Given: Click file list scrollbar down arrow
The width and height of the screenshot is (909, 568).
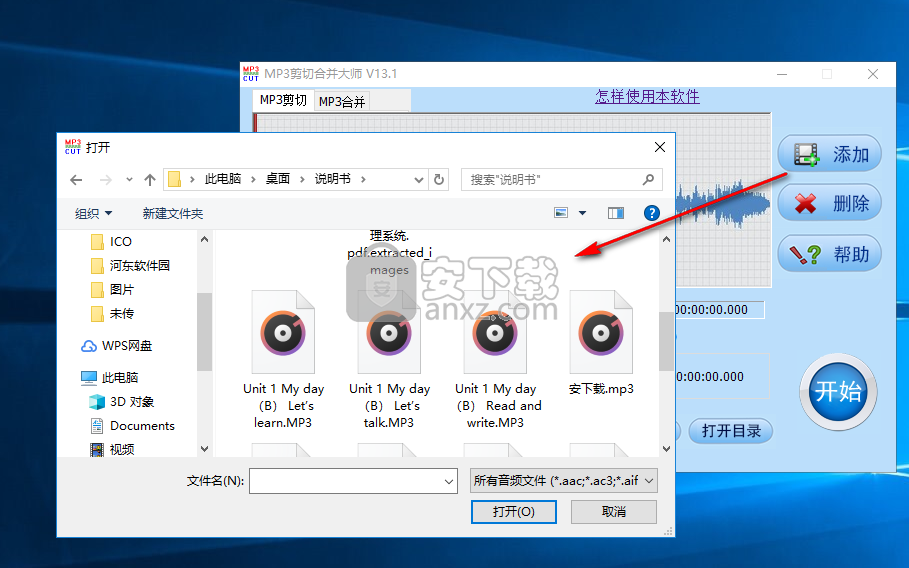Looking at the screenshot, I should 666,449.
